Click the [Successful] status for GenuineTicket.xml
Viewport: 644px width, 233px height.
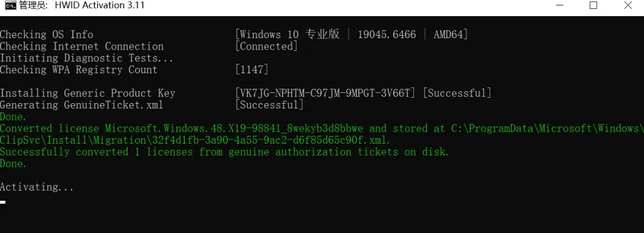pyautogui.click(x=270, y=105)
